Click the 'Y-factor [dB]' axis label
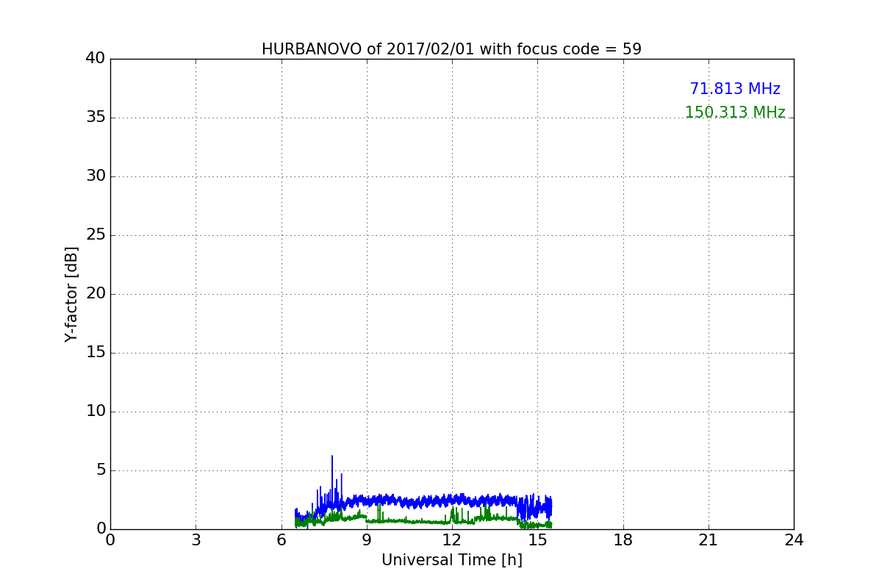The width and height of the screenshot is (882, 588). pos(71,294)
